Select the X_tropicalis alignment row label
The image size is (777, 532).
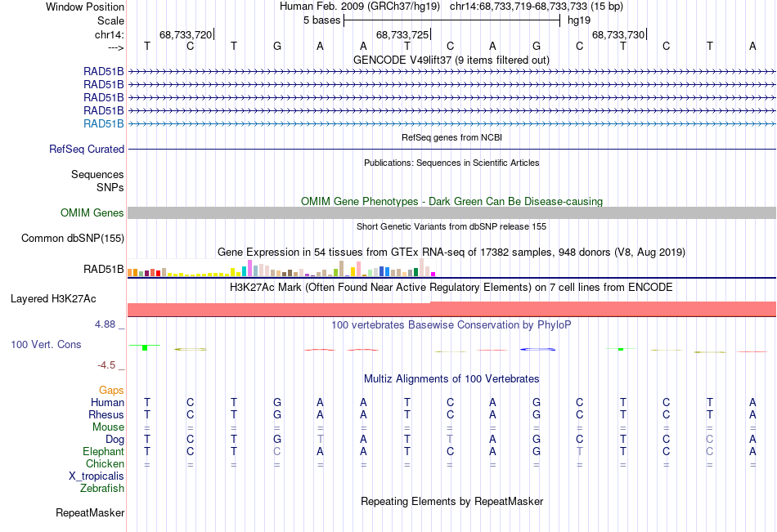click(x=97, y=476)
